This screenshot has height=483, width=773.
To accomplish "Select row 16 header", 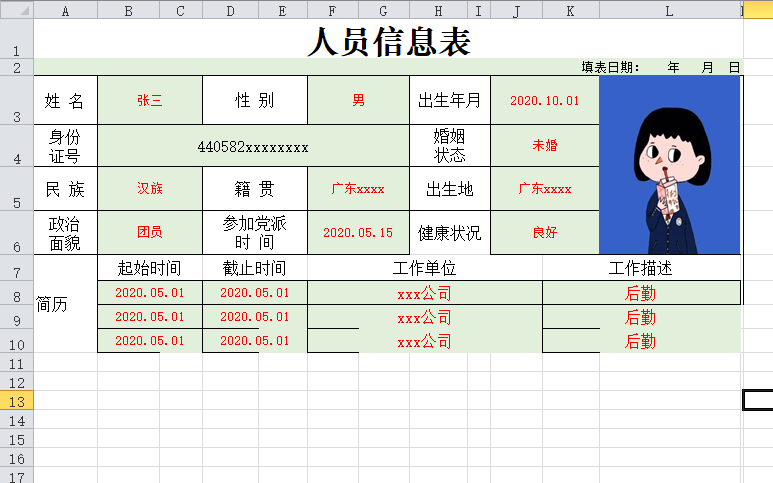I will (x=17, y=457).
